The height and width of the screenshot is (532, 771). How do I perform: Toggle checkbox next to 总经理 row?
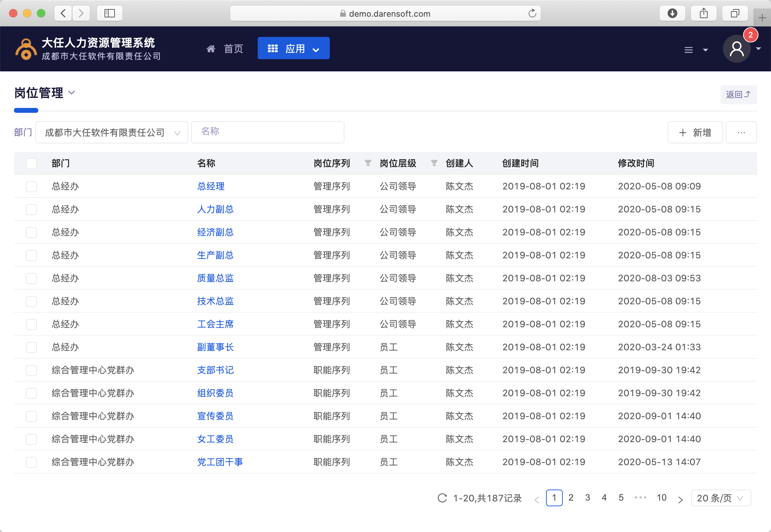(32, 186)
